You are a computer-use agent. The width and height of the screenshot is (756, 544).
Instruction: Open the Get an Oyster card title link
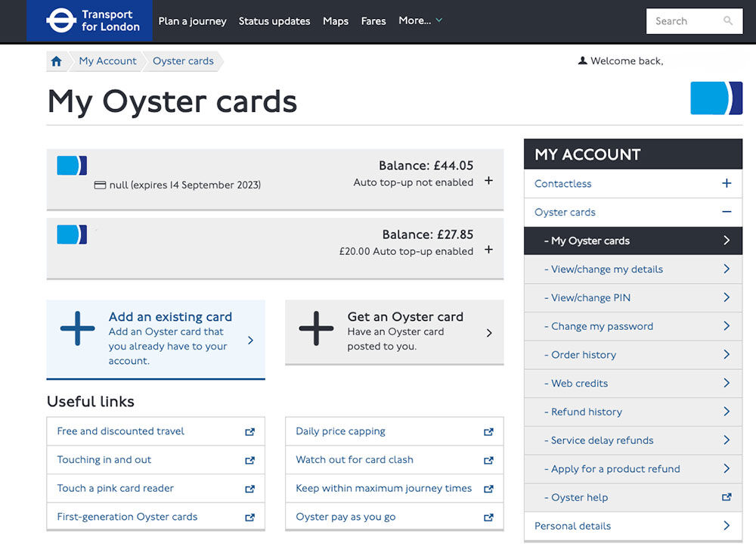point(405,317)
